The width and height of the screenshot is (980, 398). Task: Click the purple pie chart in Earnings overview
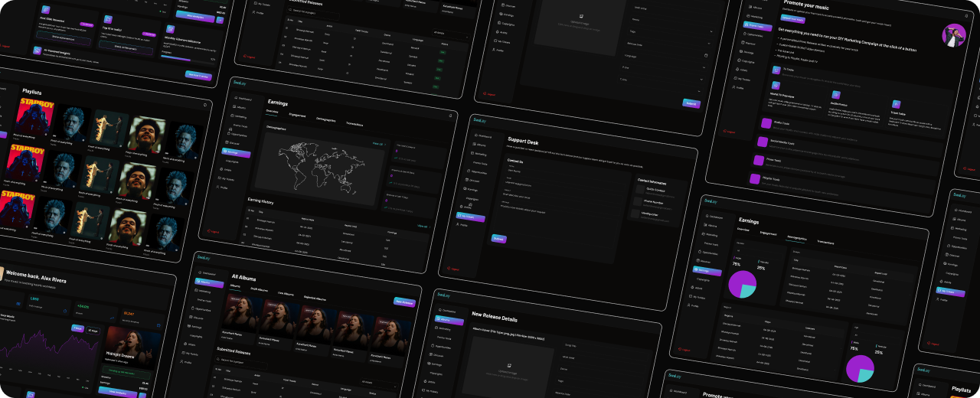[741, 284]
